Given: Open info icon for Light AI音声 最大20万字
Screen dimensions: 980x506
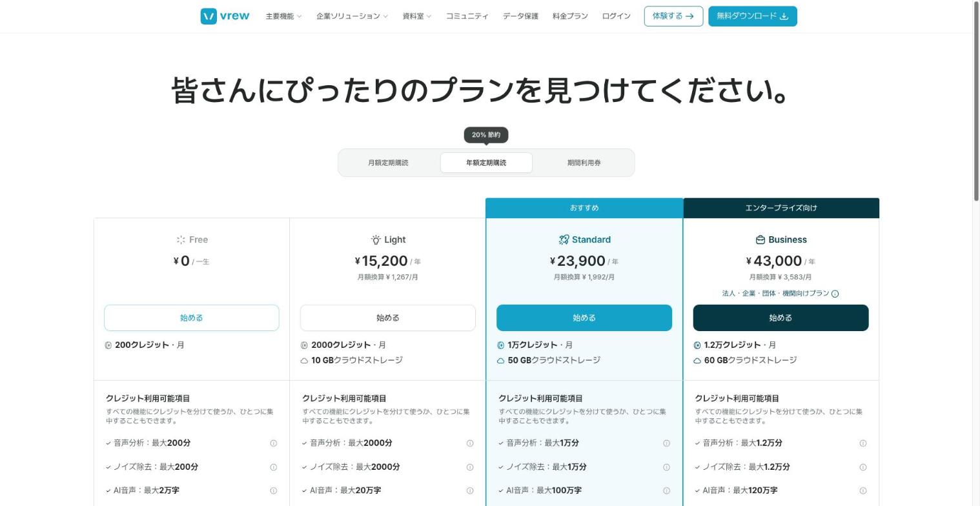Looking at the screenshot, I should click(x=470, y=491).
